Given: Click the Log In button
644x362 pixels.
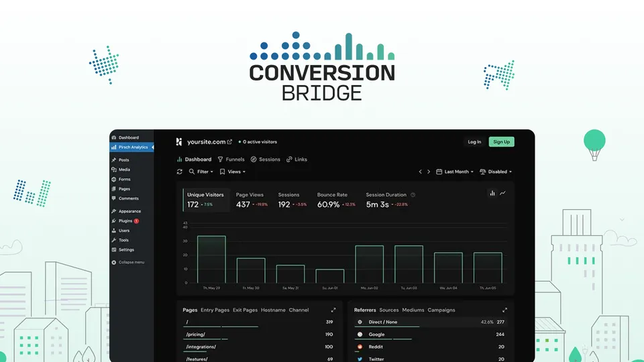Looking at the screenshot, I should point(474,141).
